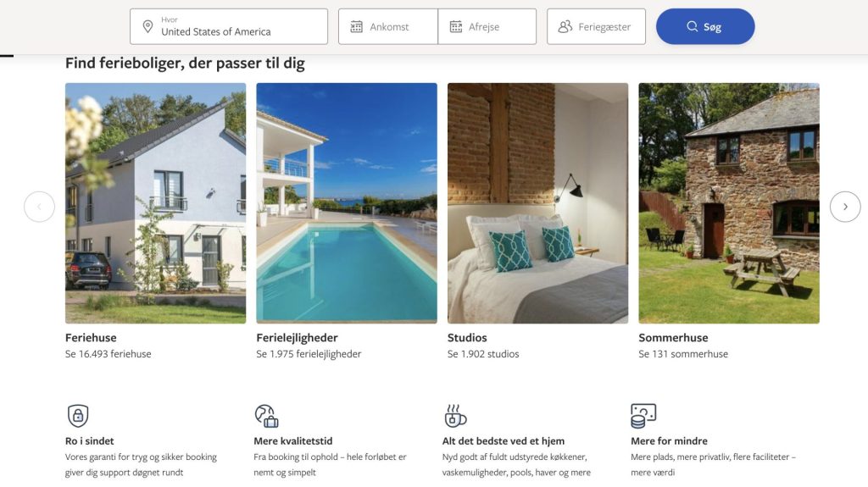The height and width of the screenshot is (487, 868).
Task: Click the location pin icon in Hvor field
Action: [147, 26]
